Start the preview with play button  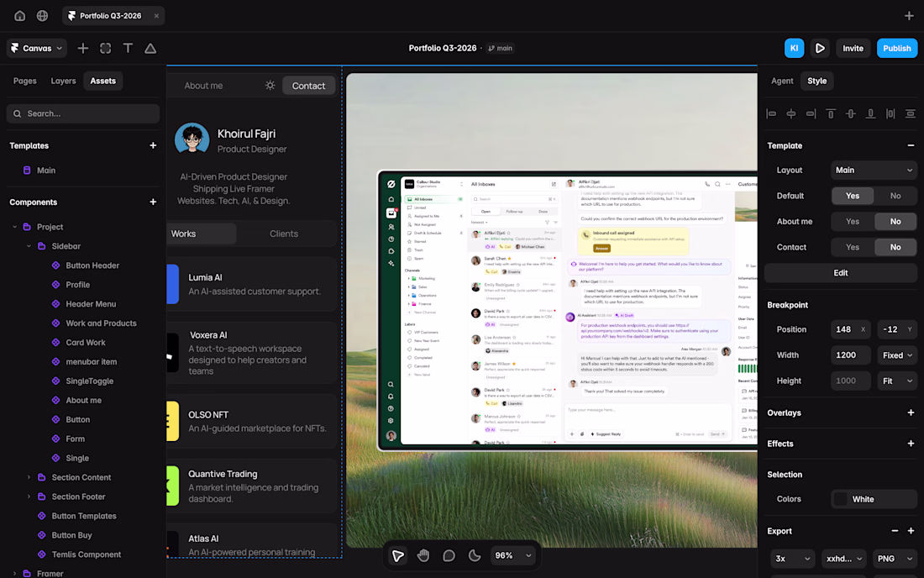820,49
